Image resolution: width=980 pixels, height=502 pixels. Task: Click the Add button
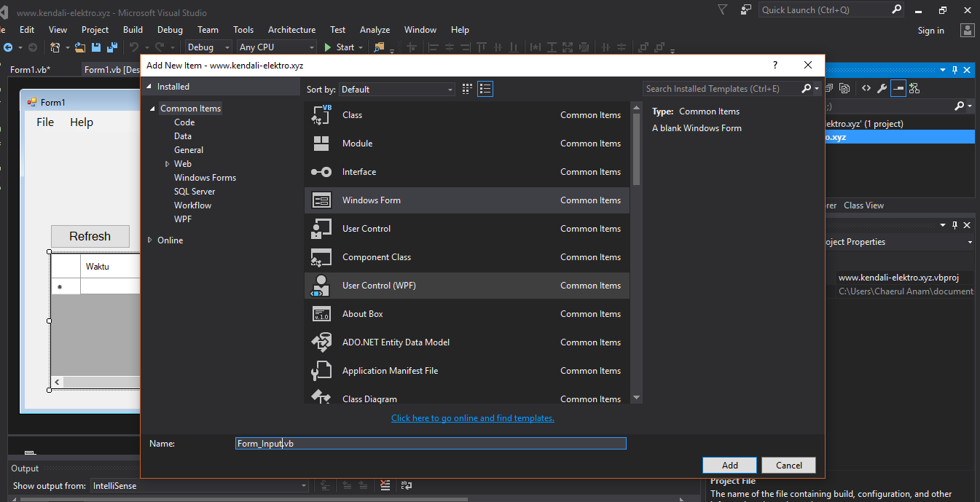(x=730, y=466)
